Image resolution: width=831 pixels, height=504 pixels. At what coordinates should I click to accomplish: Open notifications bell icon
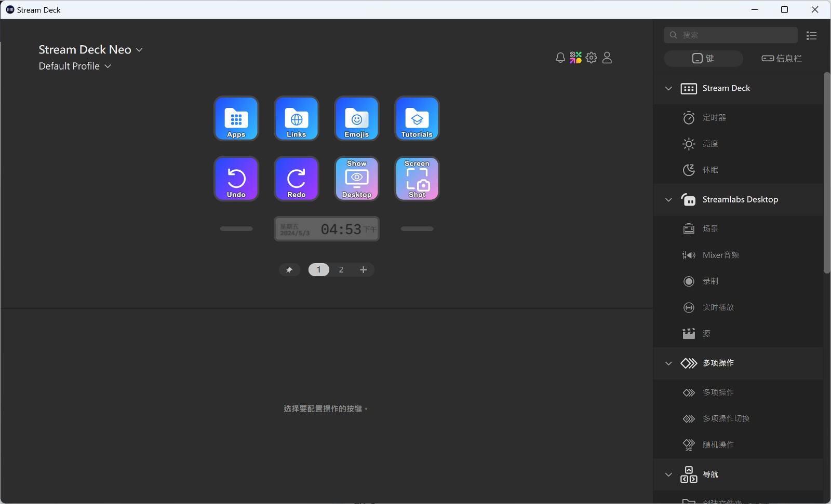click(x=560, y=58)
